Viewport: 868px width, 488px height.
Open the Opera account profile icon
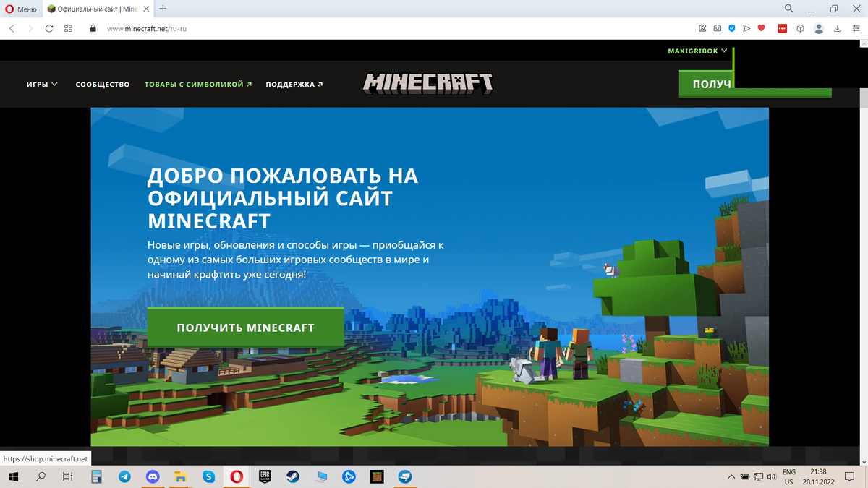point(819,29)
